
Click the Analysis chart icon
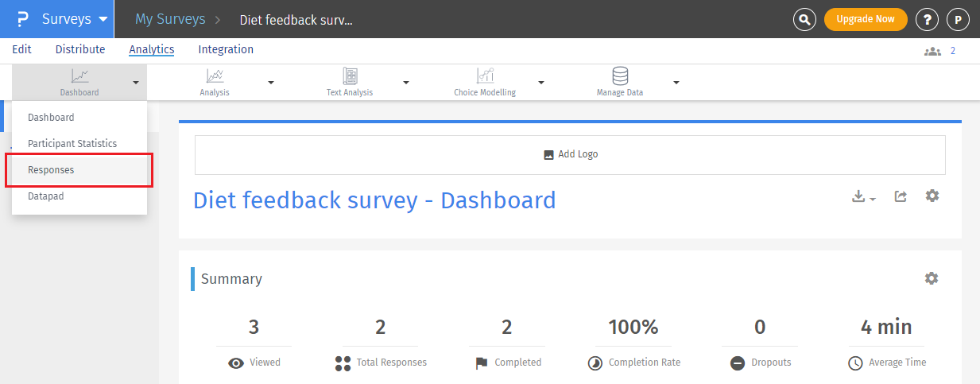click(215, 76)
